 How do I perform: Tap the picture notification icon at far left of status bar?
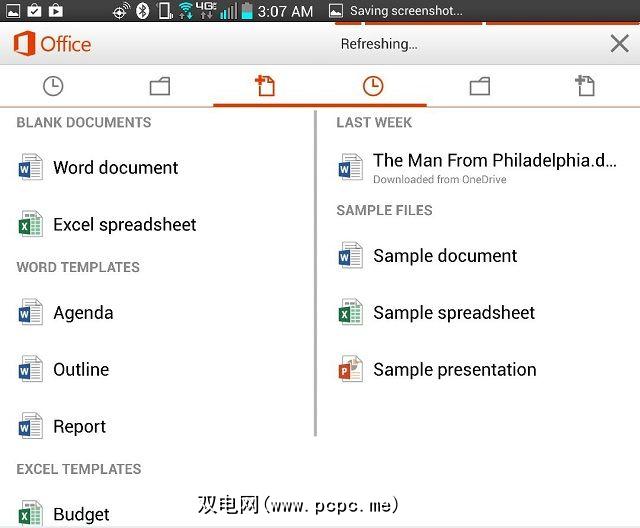(13, 11)
